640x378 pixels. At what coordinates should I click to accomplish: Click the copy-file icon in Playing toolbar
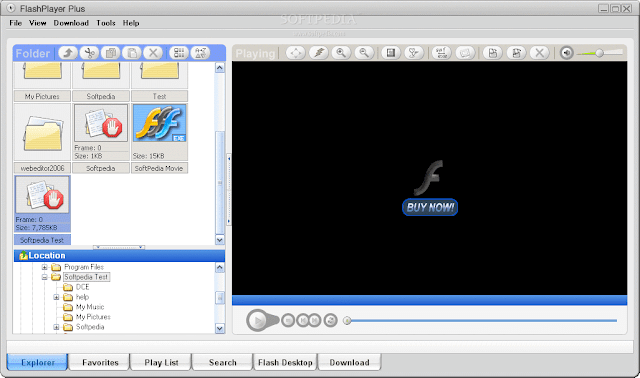click(x=493, y=53)
